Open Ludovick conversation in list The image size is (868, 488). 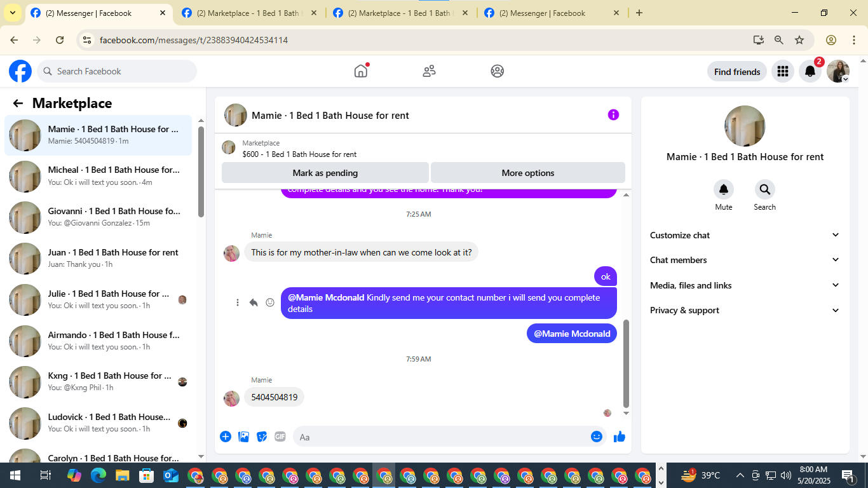pos(98,423)
